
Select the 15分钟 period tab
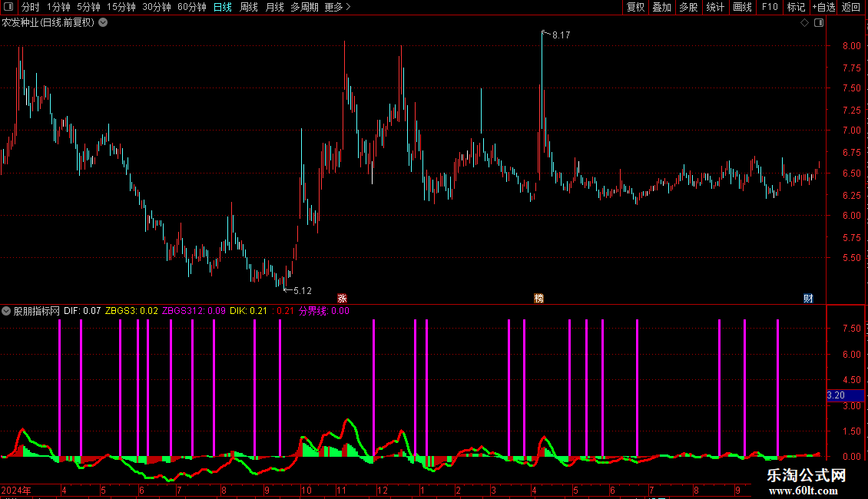point(121,7)
